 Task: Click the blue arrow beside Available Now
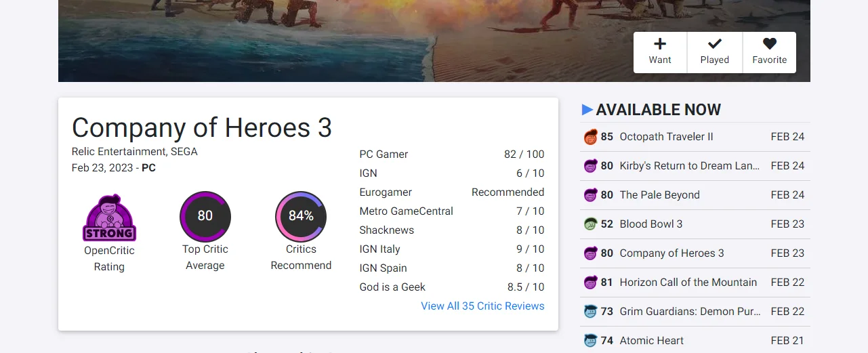click(587, 110)
